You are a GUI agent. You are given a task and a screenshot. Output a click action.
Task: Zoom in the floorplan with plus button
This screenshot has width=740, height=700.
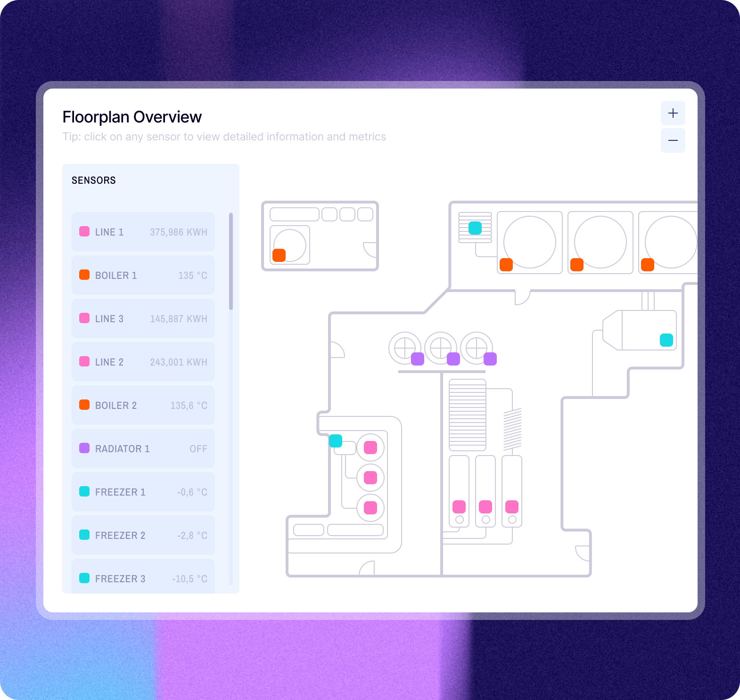pyautogui.click(x=673, y=113)
